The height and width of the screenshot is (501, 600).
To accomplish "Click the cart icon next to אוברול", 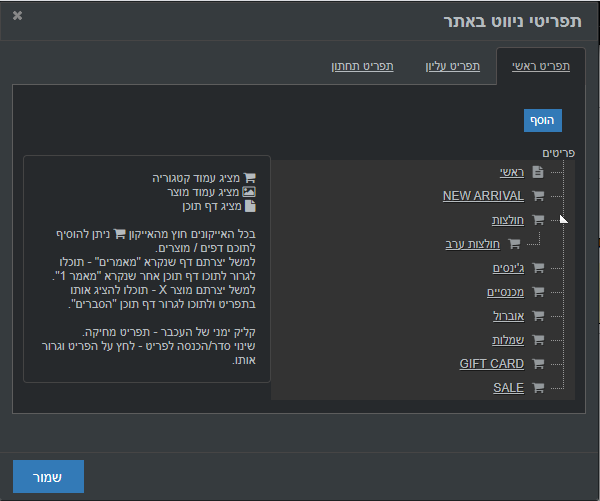I will pyautogui.click(x=538, y=316).
